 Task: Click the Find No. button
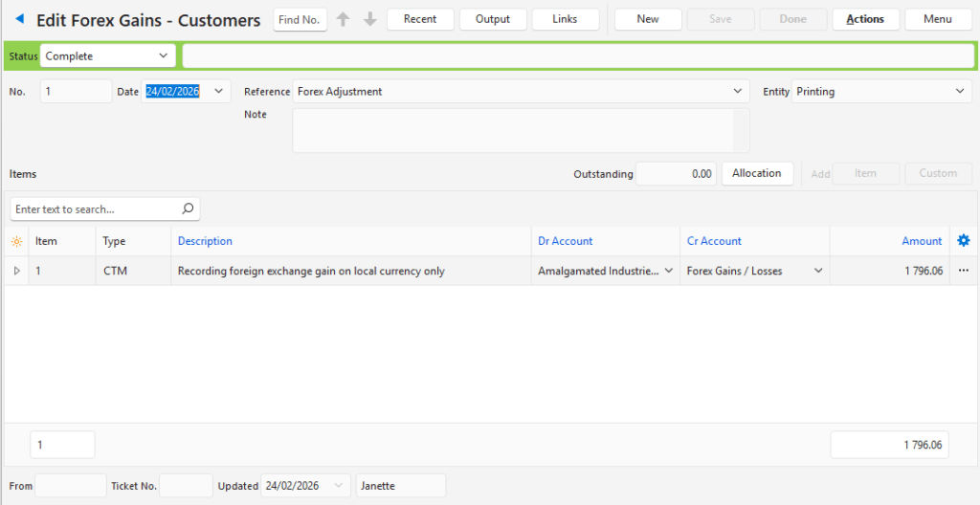(300, 20)
